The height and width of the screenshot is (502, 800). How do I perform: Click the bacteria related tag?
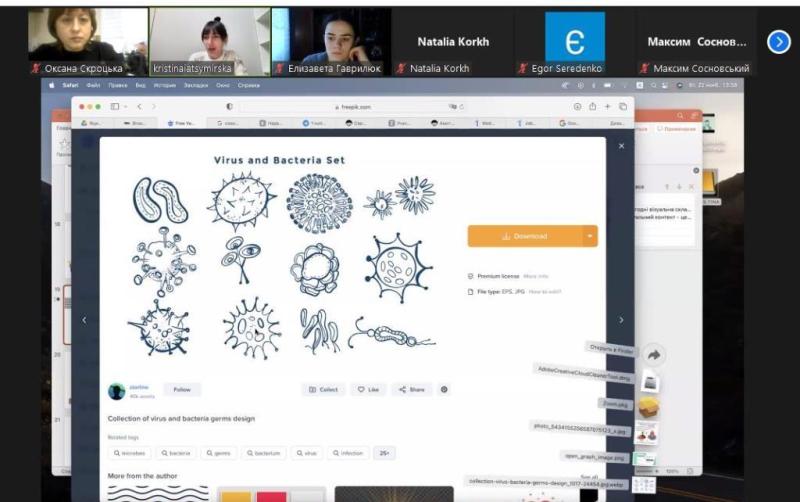[x=176, y=453]
